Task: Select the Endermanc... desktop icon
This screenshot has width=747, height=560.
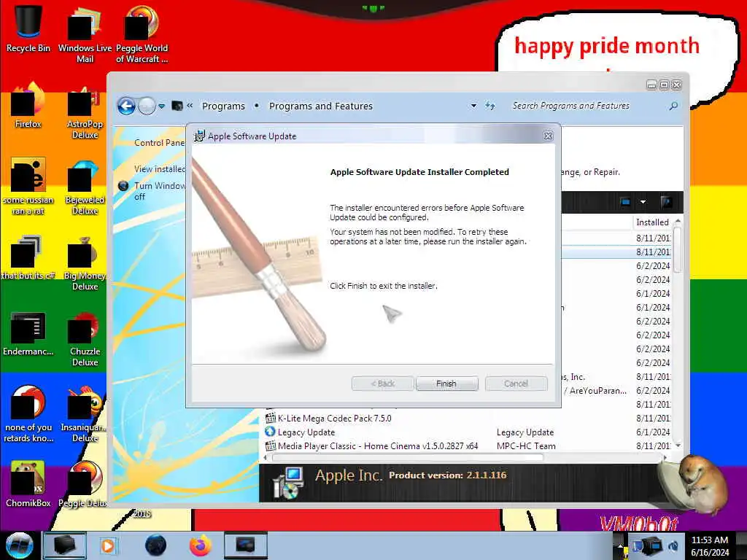Action: coord(28,333)
